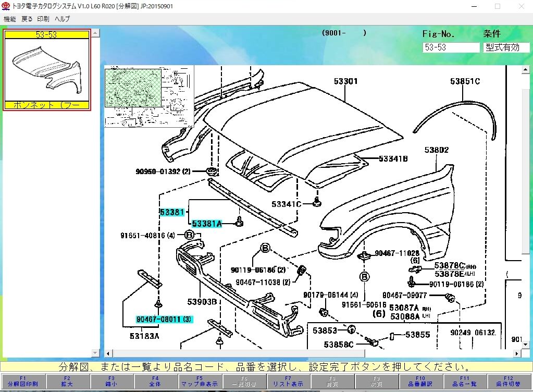
Task: Click part number 91661-60616 label
Action: [364, 305]
